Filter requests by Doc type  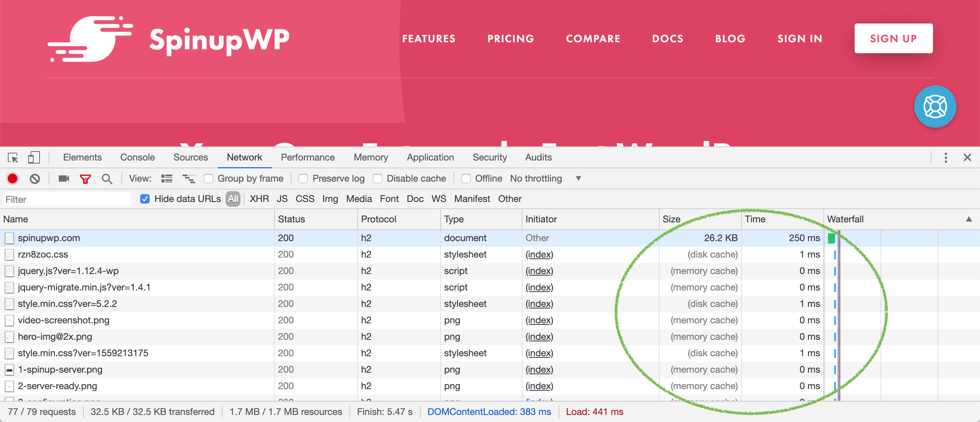point(415,199)
